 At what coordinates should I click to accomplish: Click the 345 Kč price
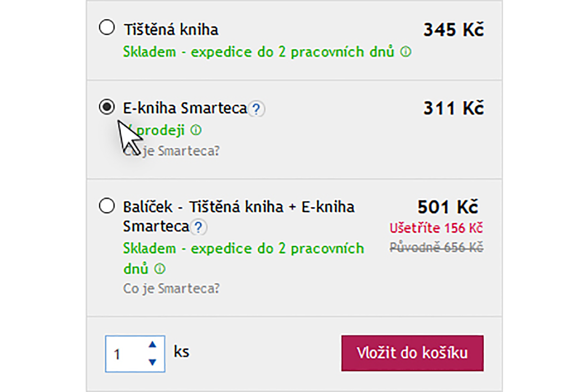(453, 30)
